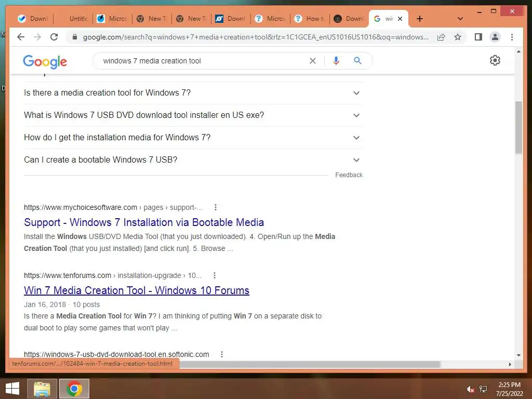
Task: Open the network tray icon
Action: click(483, 389)
